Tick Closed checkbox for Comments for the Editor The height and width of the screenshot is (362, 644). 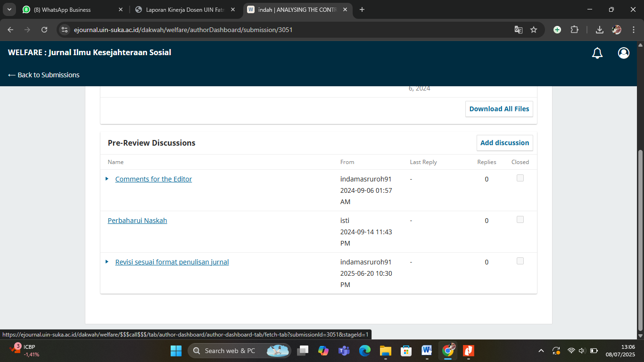520,178
